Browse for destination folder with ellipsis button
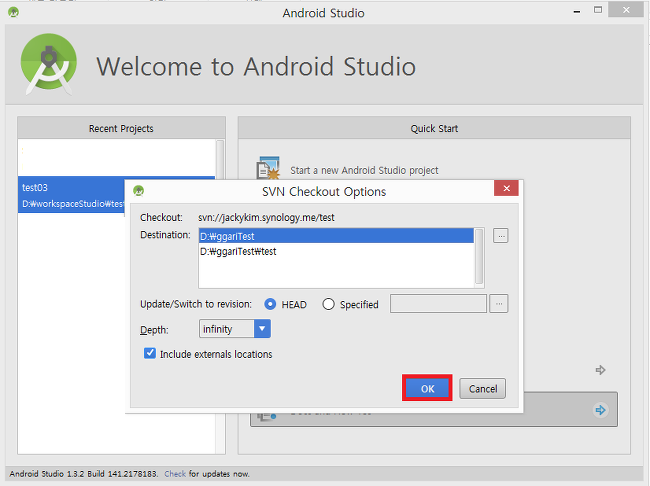Viewport: 650px width, 486px height. (501, 236)
